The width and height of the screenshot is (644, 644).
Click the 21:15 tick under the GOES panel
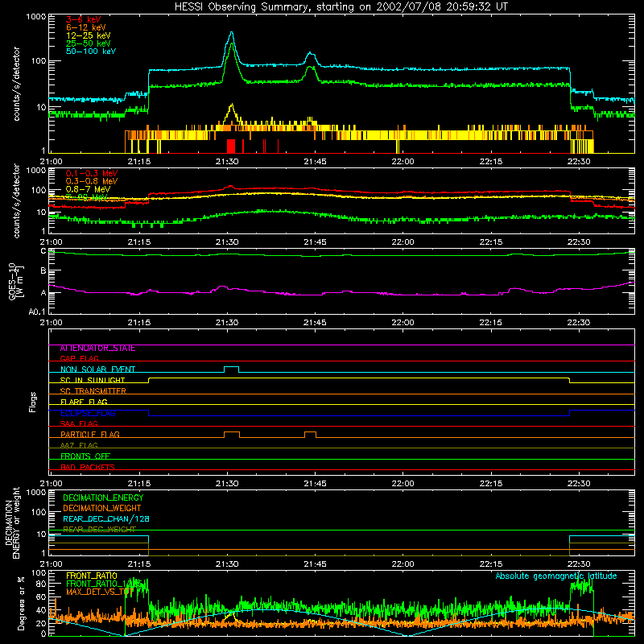pos(138,323)
